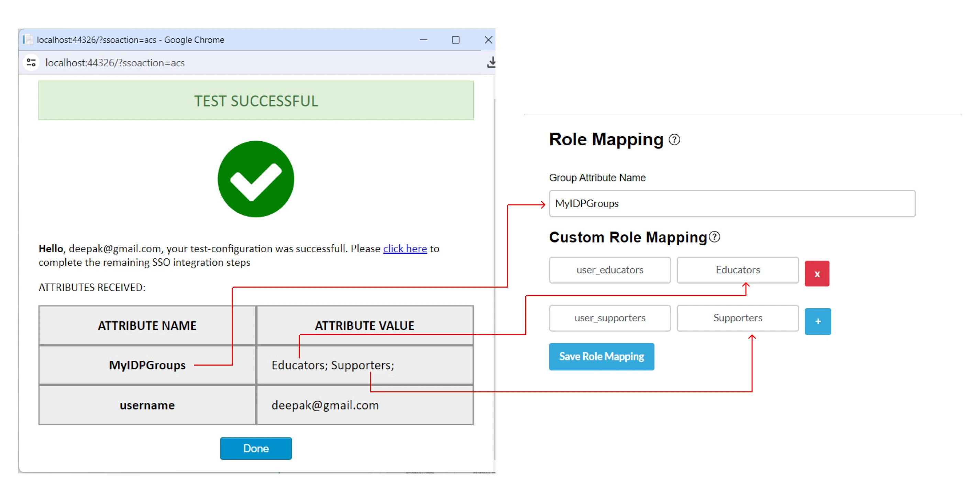Image resolution: width=980 pixels, height=502 pixels.
Task: Click the Group Attribute Name input field
Action: pos(732,203)
